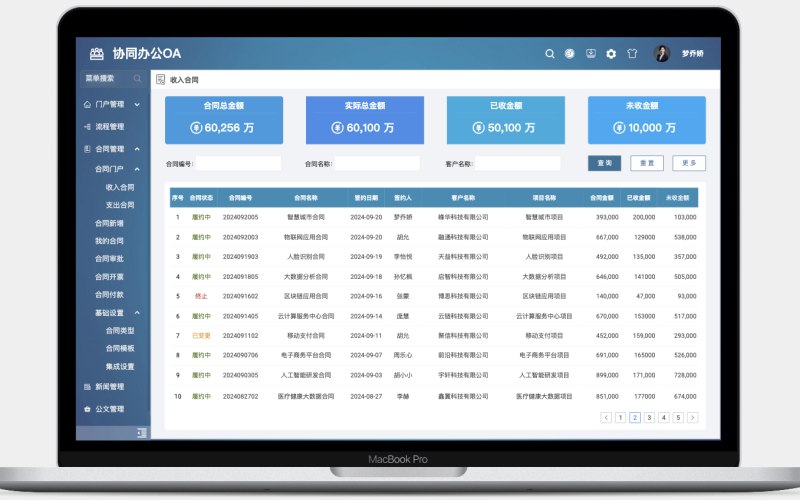Click the red 终止 status cell
Viewport: 800px width, 500px height.
click(x=201, y=296)
